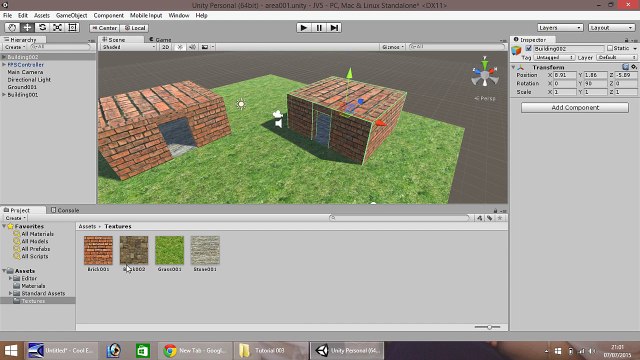This screenshot has height=360, width=640.
Task: Open the Layout dropdown
Action: coord(611,28)
